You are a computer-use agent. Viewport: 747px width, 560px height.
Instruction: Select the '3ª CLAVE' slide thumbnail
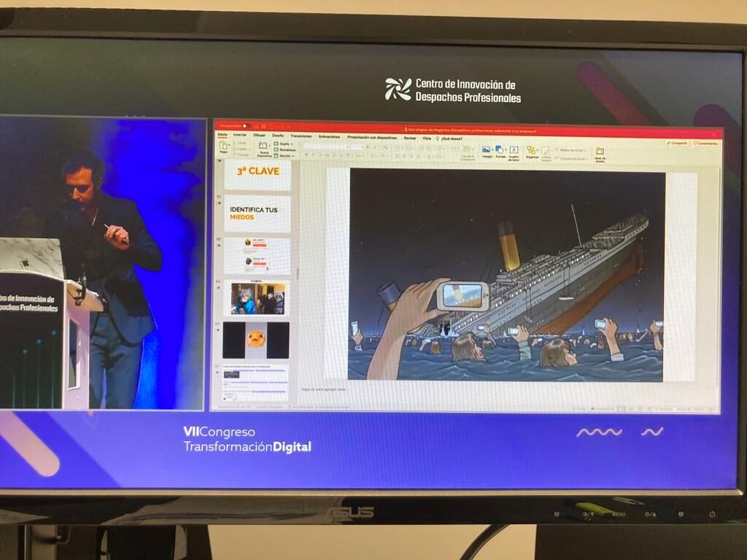click(258, 174)
